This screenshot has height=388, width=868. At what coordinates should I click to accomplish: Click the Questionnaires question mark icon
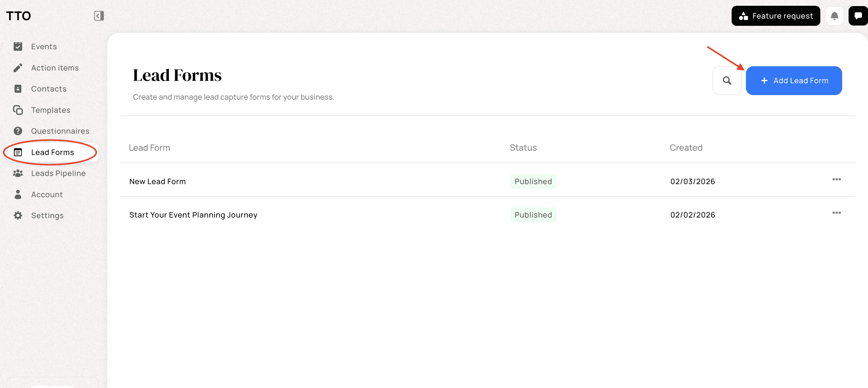[18, 131]
